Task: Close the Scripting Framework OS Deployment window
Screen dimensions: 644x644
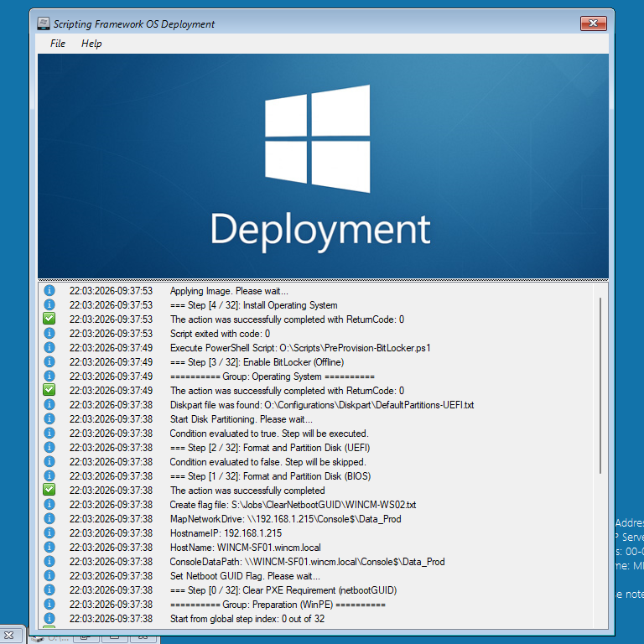Action: pos(593,23)
